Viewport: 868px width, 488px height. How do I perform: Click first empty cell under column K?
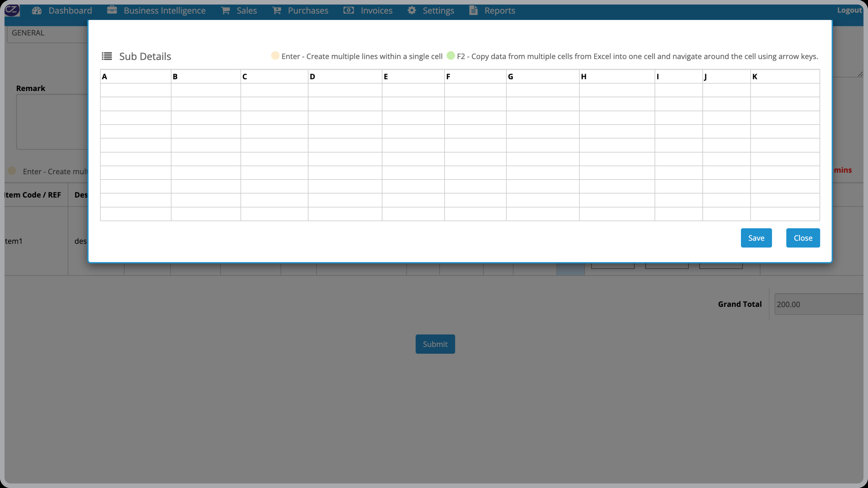click(x=785, y=90)
